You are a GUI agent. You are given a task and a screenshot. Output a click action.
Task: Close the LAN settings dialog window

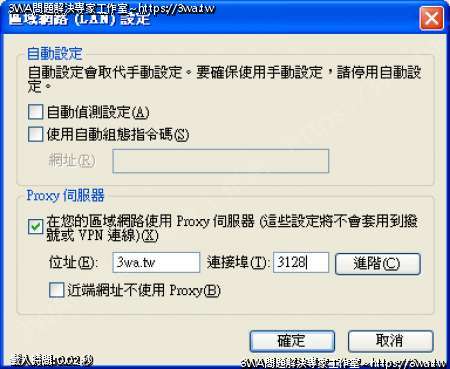point(431,18)
